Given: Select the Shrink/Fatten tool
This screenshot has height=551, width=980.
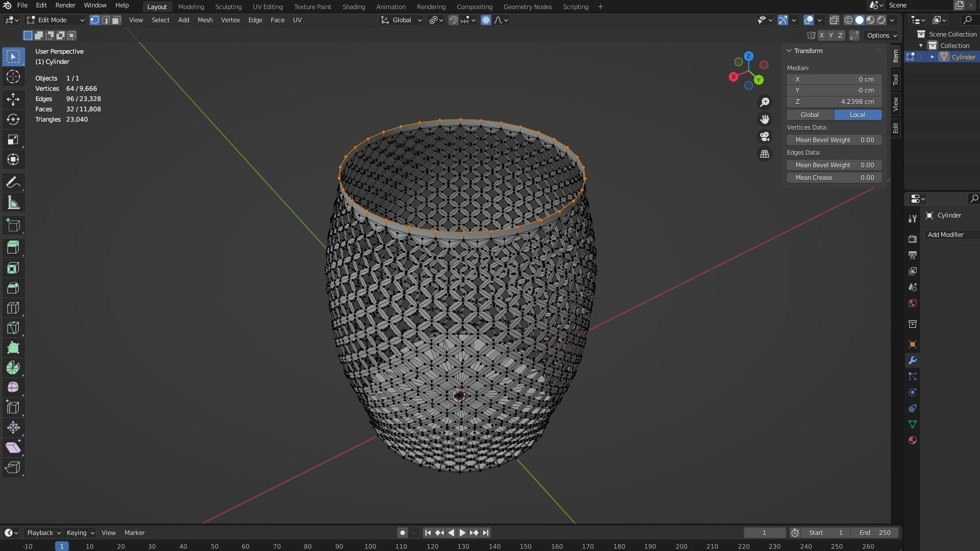Looking at the screenshot, I should [x=13, y=427].
